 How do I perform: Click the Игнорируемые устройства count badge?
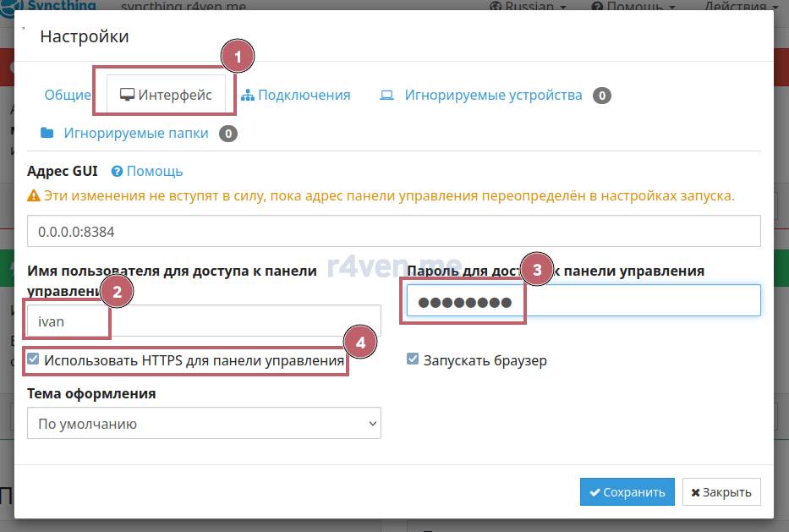click(x=601, y=96)
